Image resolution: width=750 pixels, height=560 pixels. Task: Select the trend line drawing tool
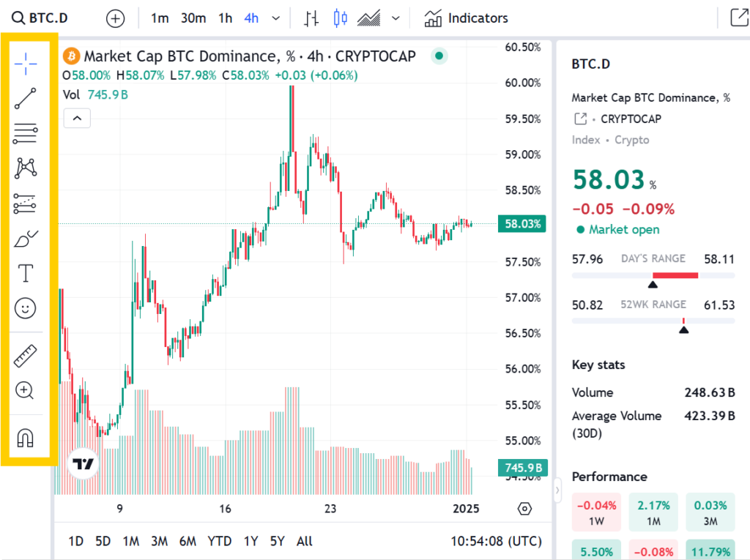pyautogui.click(x=26, y=98)
